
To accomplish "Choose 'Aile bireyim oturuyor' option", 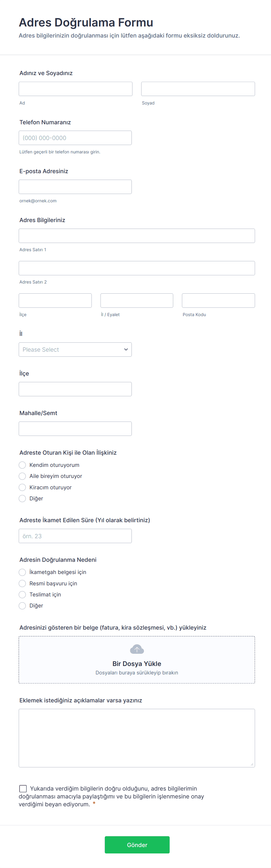I will point(22,476).
